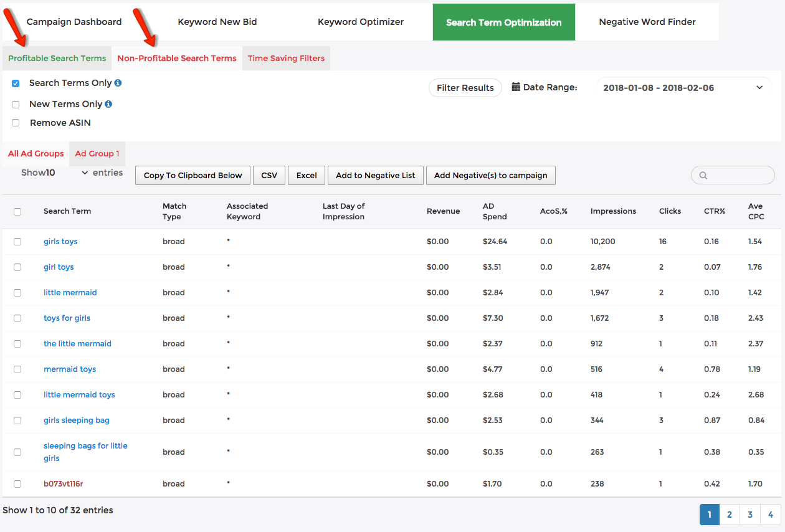Click the Copy To Clipboard Below button
The width and height of the screenshot is (785, 532).
coord(193,175)
